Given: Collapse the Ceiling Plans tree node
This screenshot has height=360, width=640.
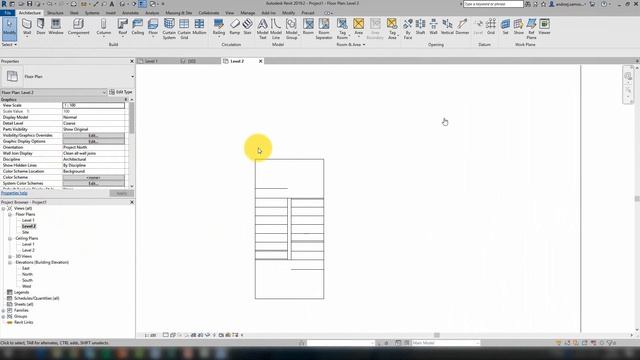Looking at the screenshot, I should point(10,238).
